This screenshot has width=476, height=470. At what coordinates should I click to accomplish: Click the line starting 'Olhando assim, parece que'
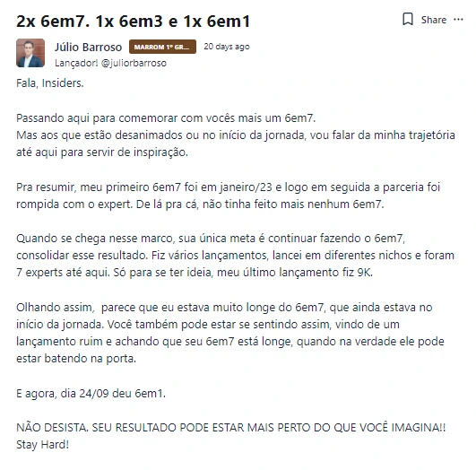click(224, 308)
